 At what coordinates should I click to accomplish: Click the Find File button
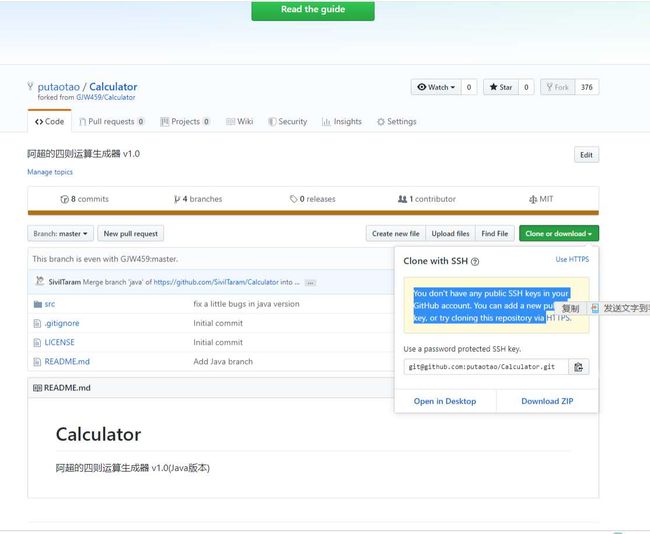(495, 233)
